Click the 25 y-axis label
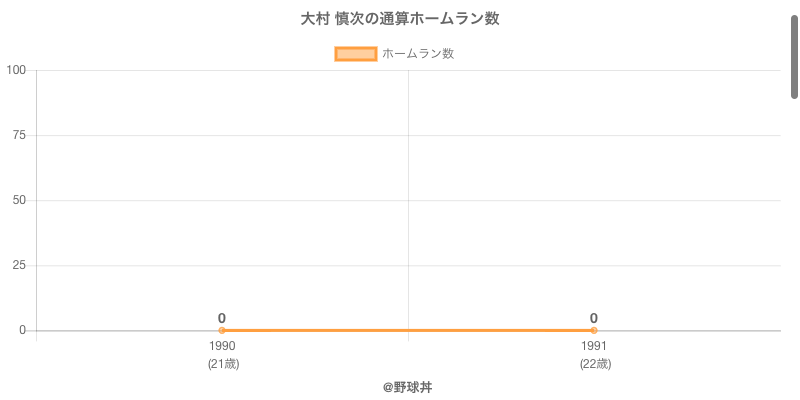This screenshot has width=800, height=400. [19, 265]
